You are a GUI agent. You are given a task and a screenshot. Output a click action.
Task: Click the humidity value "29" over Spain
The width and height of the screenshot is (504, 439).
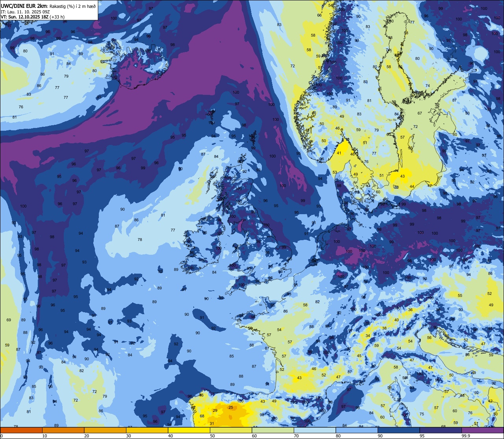tap(215, 411)
